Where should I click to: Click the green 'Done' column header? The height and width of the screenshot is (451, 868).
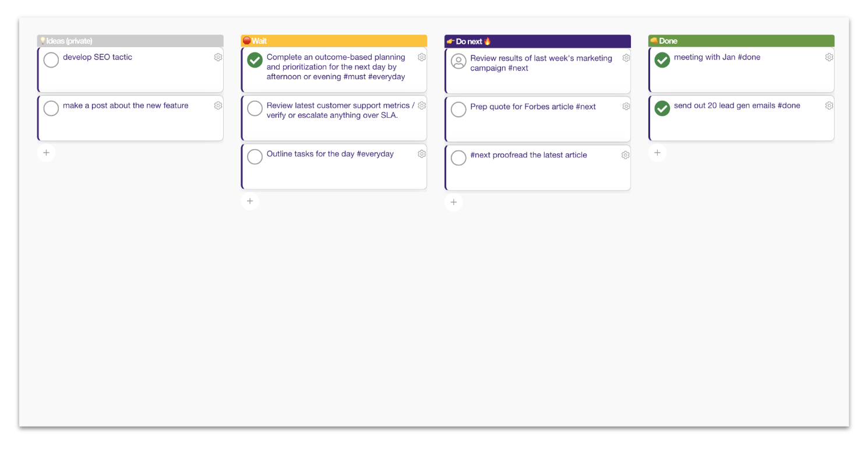click(x=741, y=41)
